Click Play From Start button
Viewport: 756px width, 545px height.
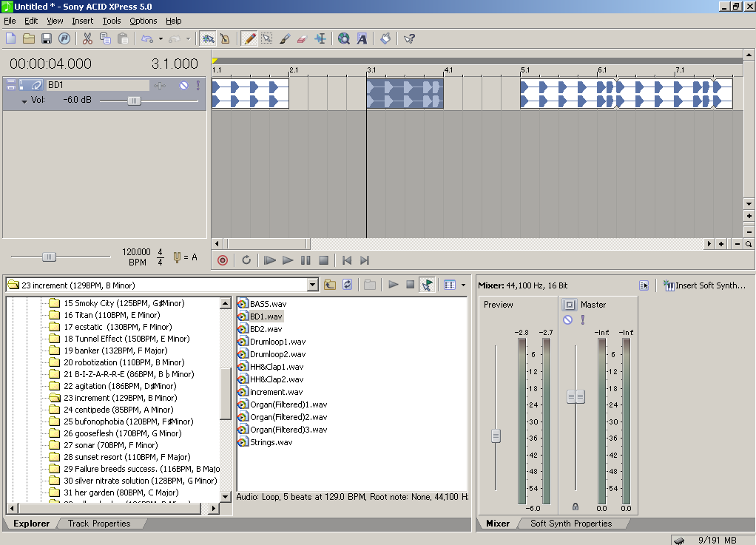click(269, 260)
